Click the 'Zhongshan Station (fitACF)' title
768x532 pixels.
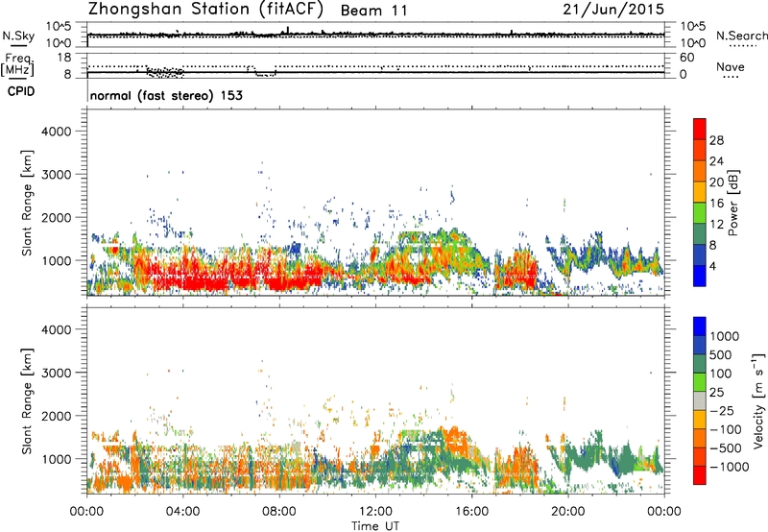click(x=205, y=10)
